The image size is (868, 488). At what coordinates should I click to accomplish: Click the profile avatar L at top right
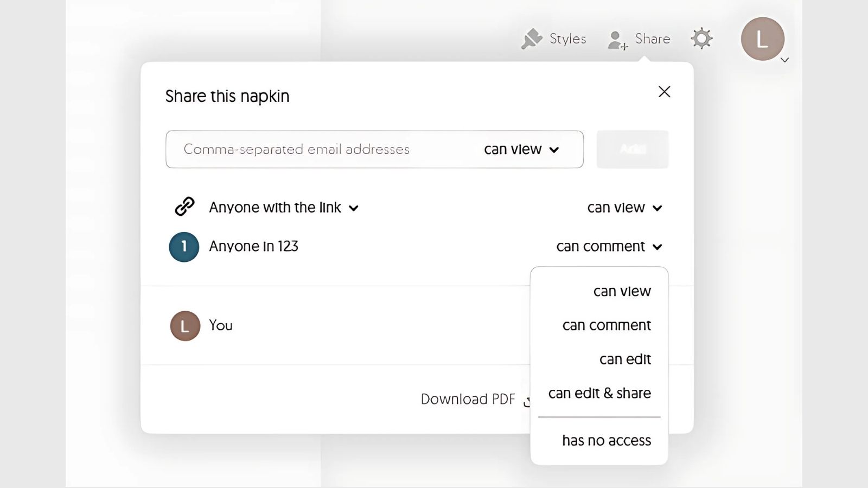point(762,39)
